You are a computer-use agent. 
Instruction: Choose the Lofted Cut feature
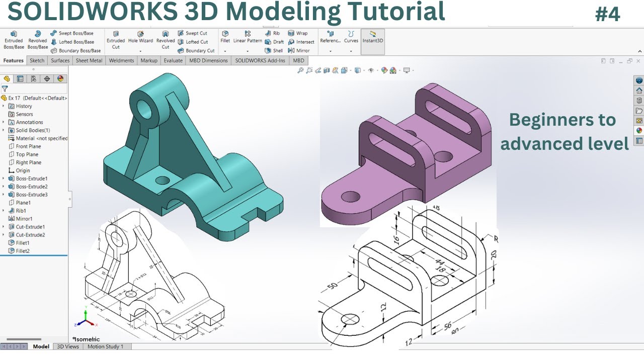point(193,42)
